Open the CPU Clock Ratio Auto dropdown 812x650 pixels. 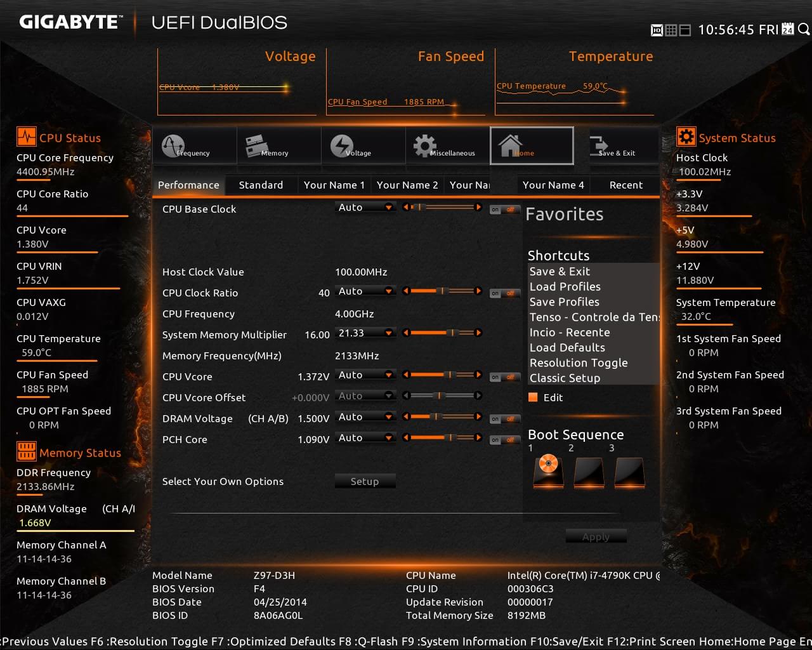pos(365,291)
